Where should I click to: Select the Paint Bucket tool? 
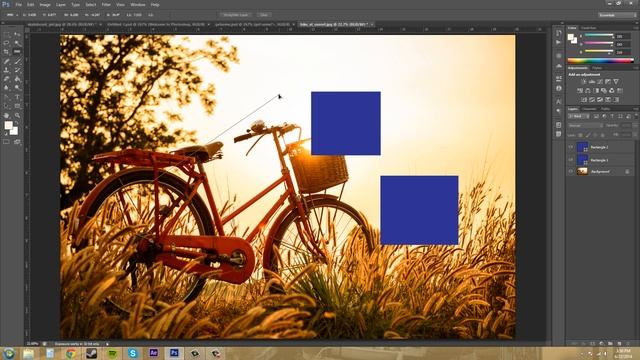pos(17,78)
